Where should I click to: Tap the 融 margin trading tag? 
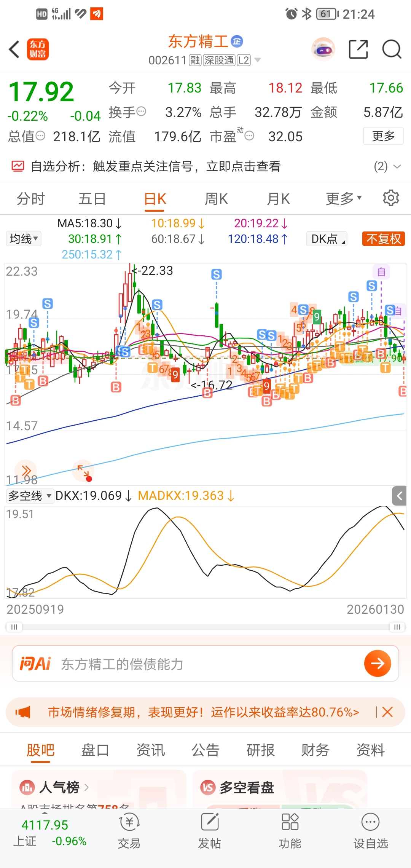[195, 60]
